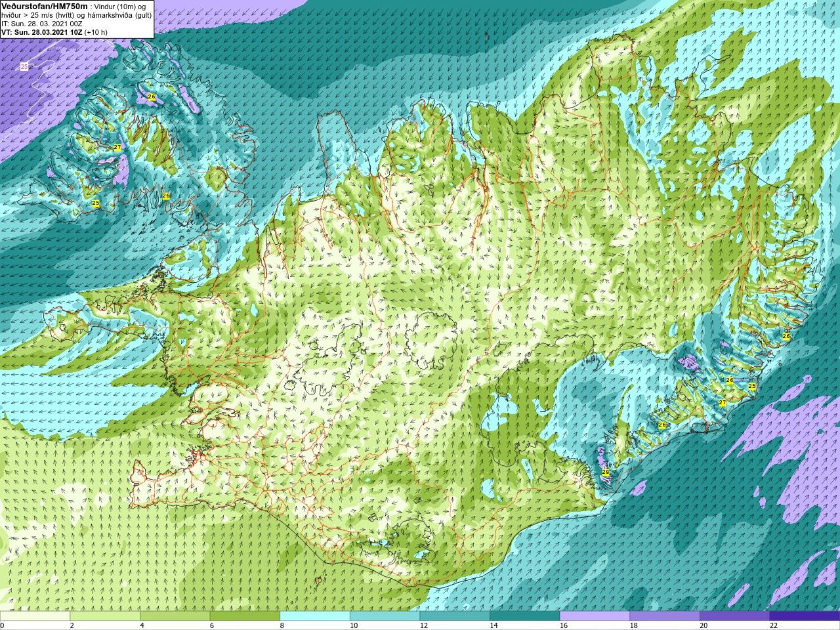Click the '22' label on the colour scale
Image resolution: width=840 pixels, height=630 pixels.
(774, 625)
